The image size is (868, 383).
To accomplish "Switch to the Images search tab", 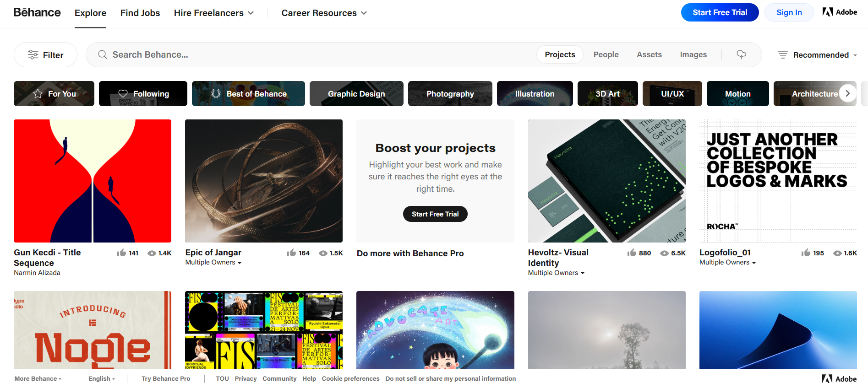I will click(693, 54).
